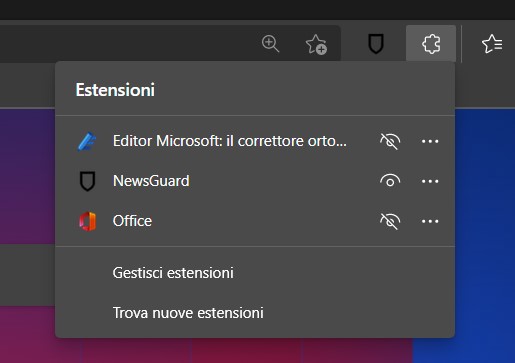Show Editor Microsoft in the toolbar
This screenshot has height=363, width=515.
coord(390,141)
